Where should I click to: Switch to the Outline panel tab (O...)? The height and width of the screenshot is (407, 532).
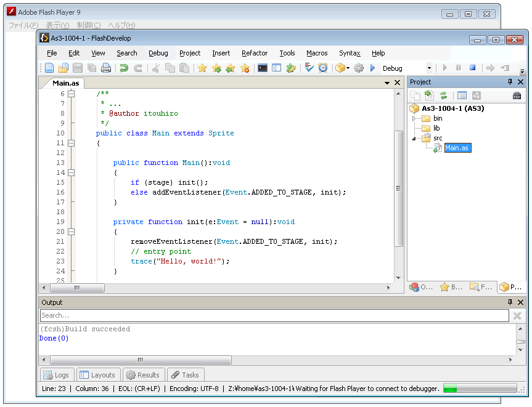[x=422, y=287]
